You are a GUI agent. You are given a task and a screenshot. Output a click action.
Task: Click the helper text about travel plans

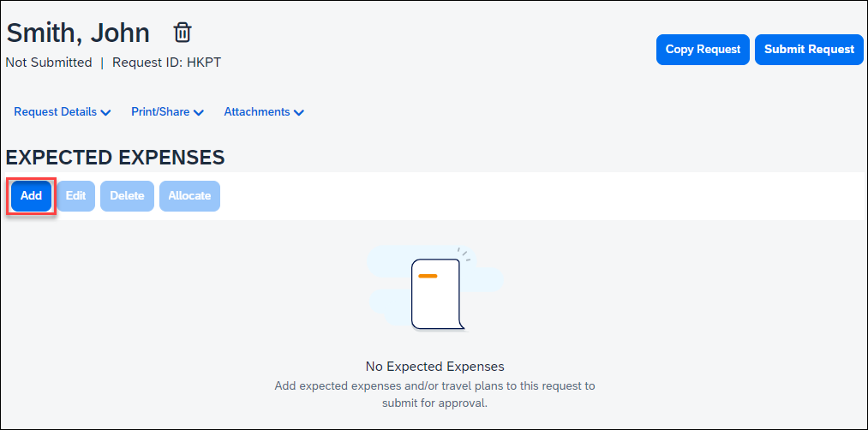click(x=434, y=394)
